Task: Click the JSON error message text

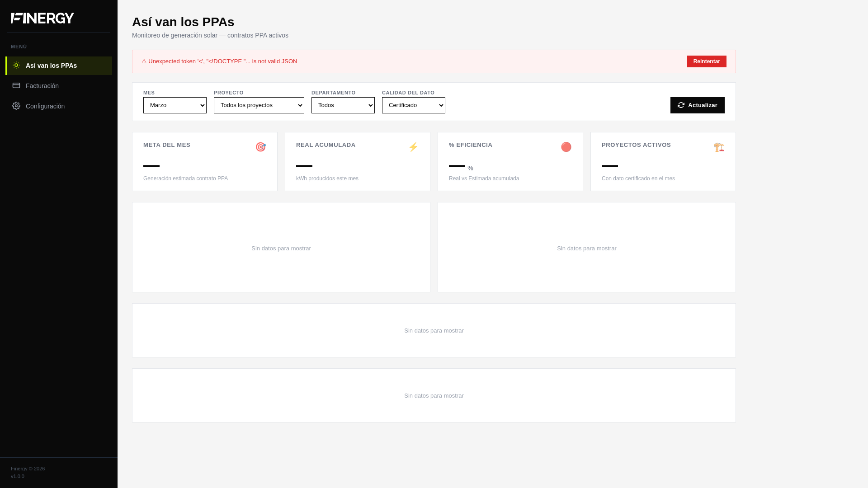Action: [x=219, y=61]
